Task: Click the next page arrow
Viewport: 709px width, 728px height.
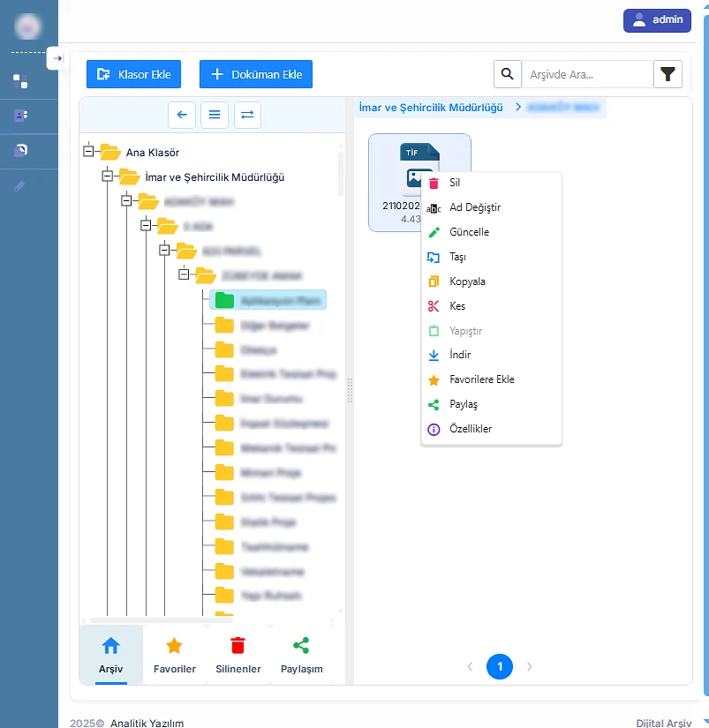Action: tap(529, 667)
